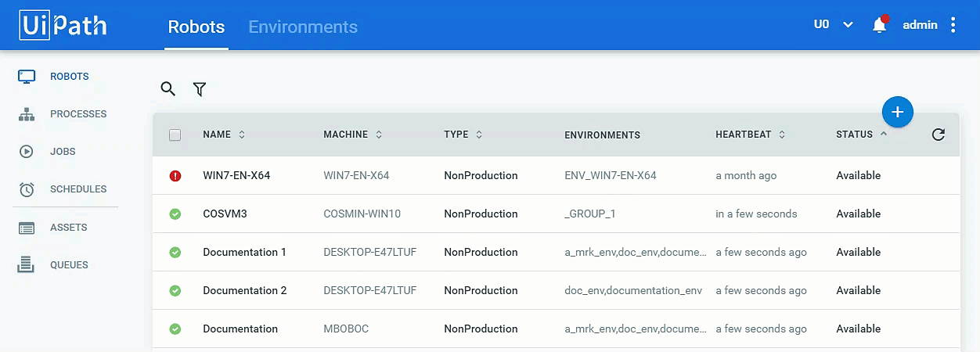
Task: Sort by Machine column
Action: (353, 135)
